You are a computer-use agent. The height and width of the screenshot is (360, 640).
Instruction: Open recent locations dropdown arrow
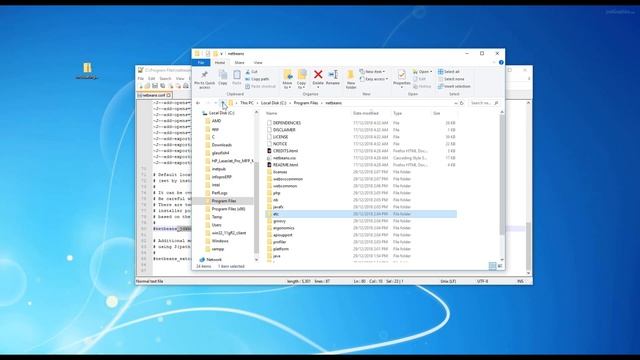[216, 103]
